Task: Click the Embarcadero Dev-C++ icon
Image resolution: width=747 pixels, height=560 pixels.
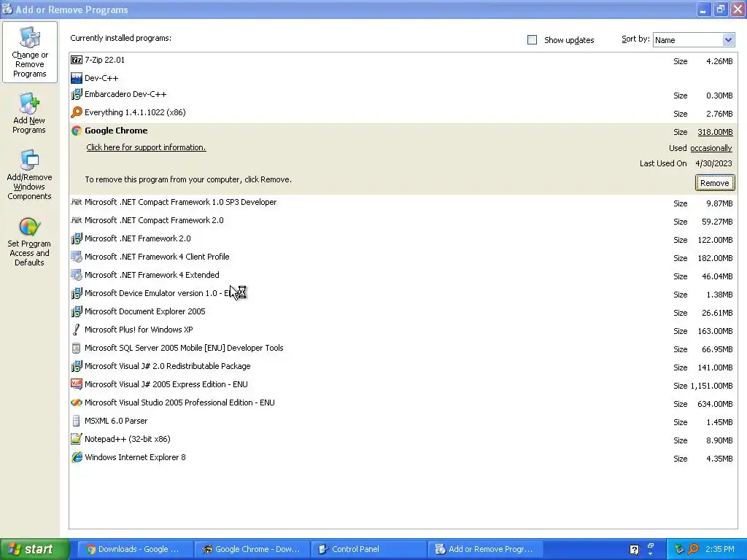Action: point(76,94)
